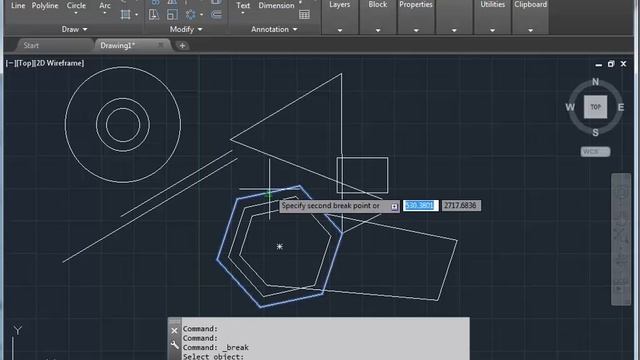Open options arrow in break point tooltip

(x=394, y=207)
